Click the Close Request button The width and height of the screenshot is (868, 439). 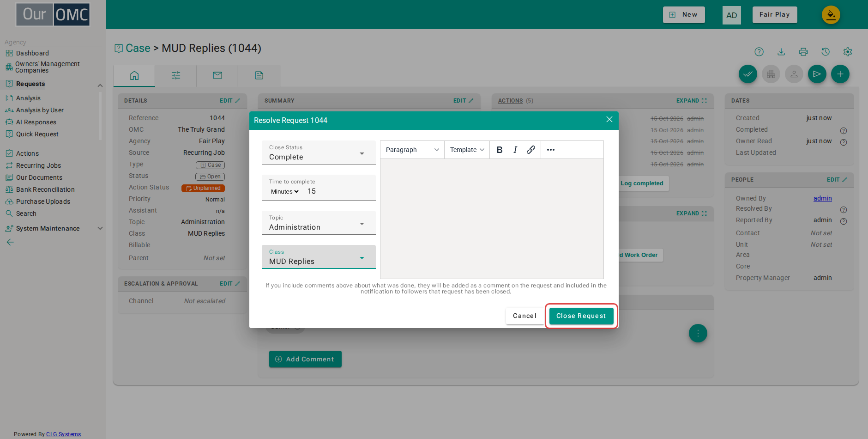tap(581, 316)
